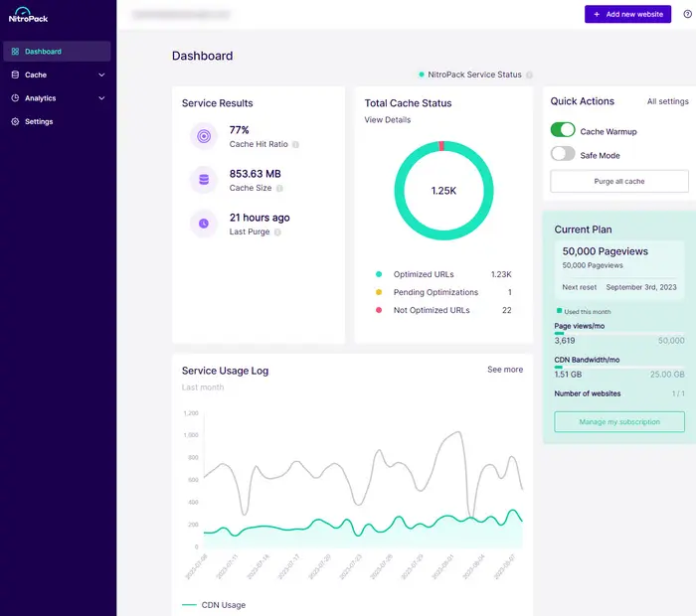Select Dashboard in the sidebar
This screenshot has height=616, width=696.
point(43,52)
